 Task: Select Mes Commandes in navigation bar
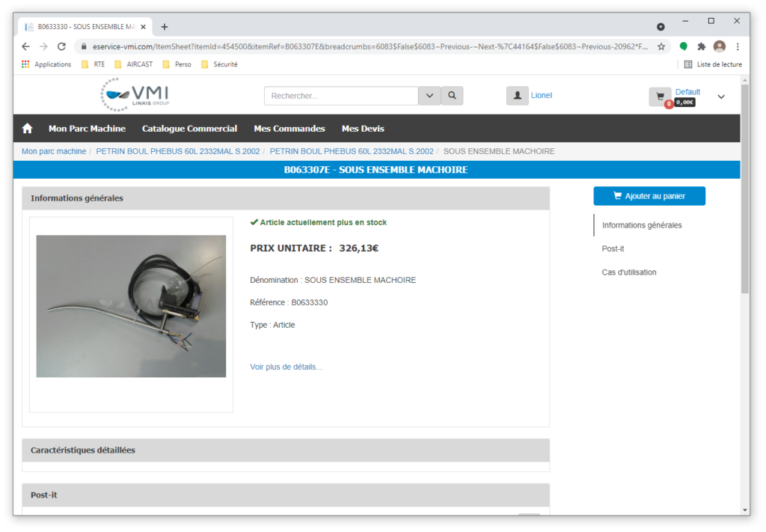[289, 129]
